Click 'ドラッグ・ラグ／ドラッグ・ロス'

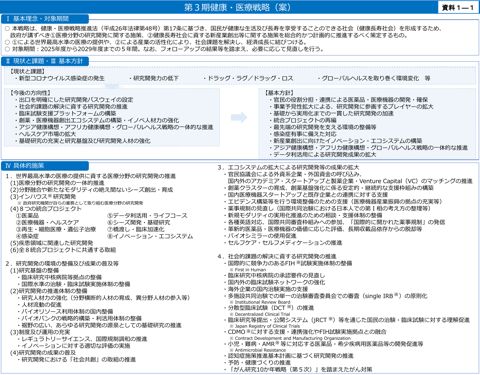click(x=250, y=78)
